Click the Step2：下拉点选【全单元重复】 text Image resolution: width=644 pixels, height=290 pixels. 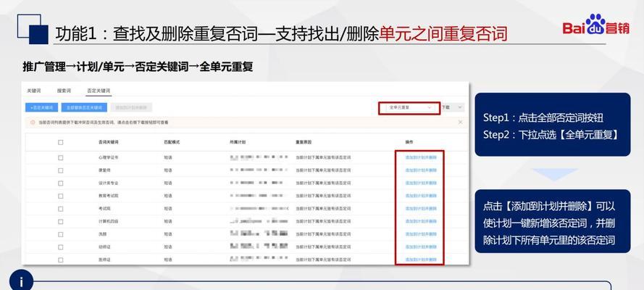point(551,135)
